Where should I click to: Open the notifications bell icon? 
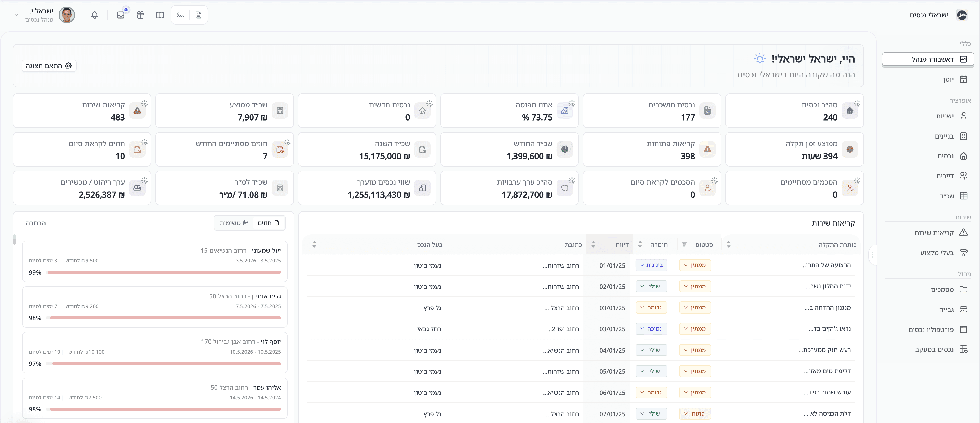95,15
